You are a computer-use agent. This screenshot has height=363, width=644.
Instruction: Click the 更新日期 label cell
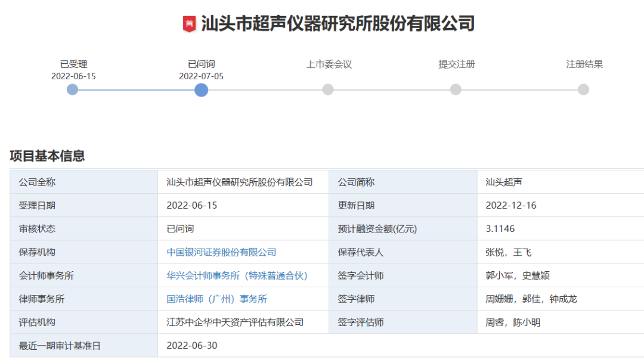(x=403, y=205)
